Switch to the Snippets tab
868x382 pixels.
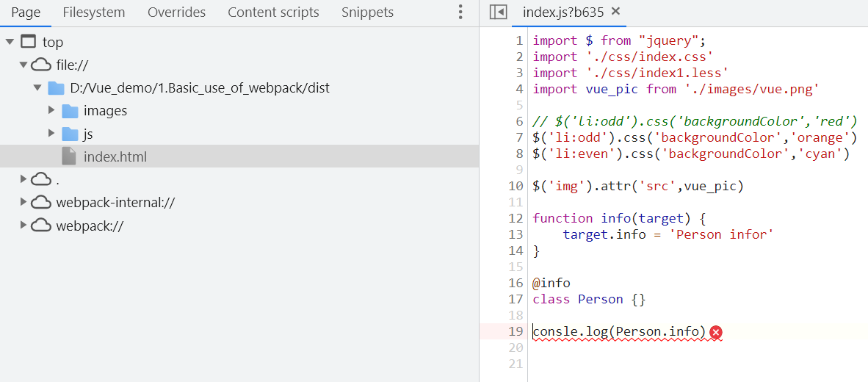point(367,12)
